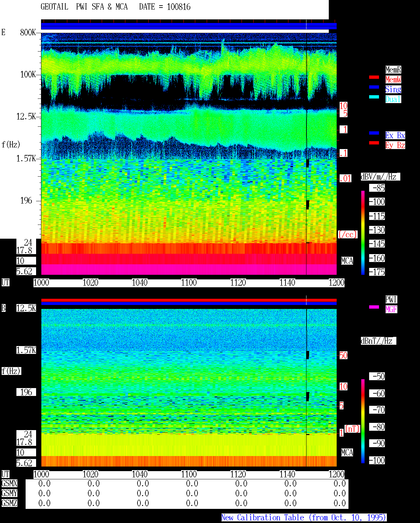Click the red MemW legend swatch
The height and width of the screenshot is (523, 420).
pos(374,77)
